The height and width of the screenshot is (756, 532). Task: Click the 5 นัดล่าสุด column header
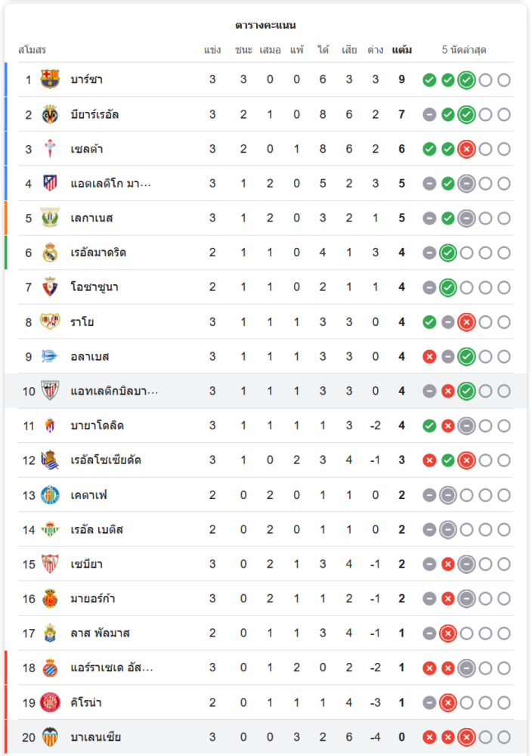point(464,50)
